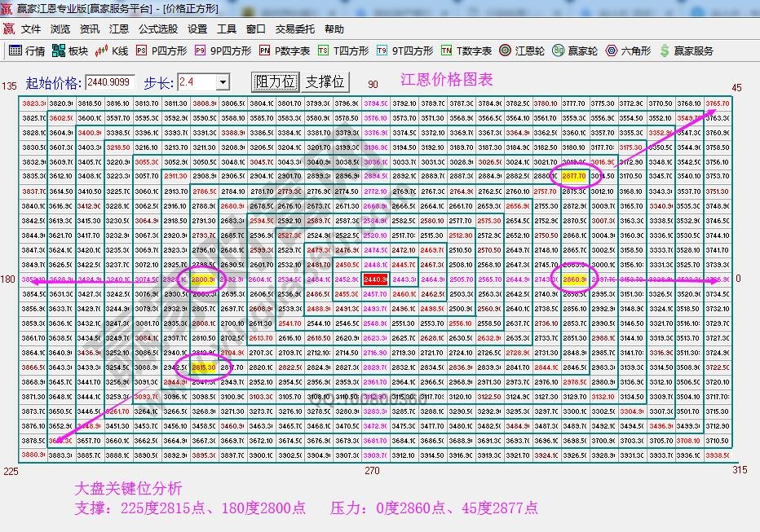Launch the 江恩轮 Gann wheel

(522, 51)
